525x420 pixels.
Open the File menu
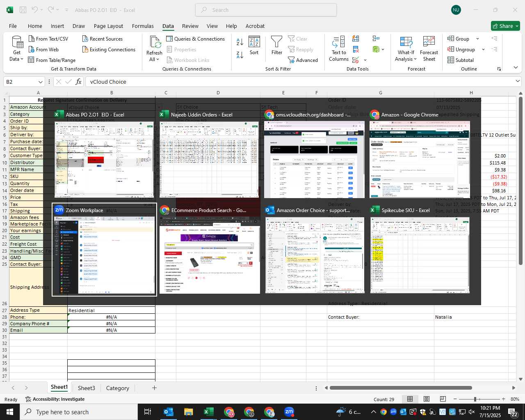click(13, 26)
